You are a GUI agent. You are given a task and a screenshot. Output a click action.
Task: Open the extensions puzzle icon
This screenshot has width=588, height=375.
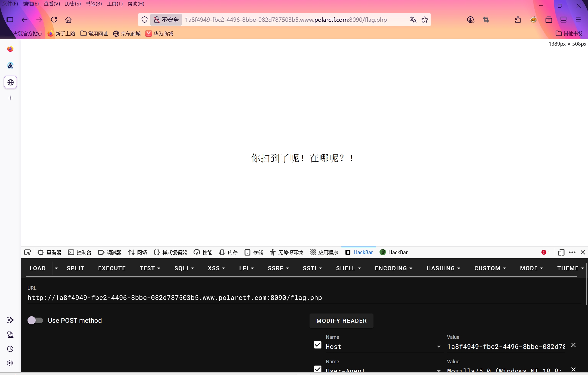point(518,20)
